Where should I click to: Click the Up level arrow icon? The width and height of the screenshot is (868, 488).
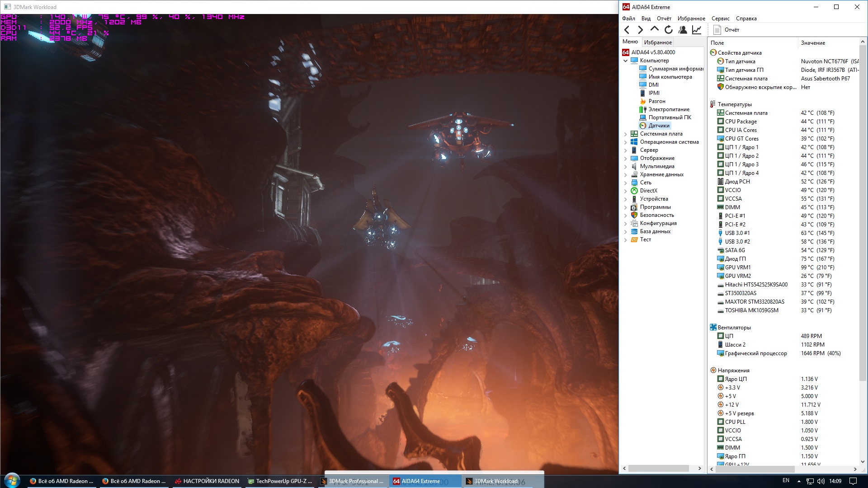[654, 29]
